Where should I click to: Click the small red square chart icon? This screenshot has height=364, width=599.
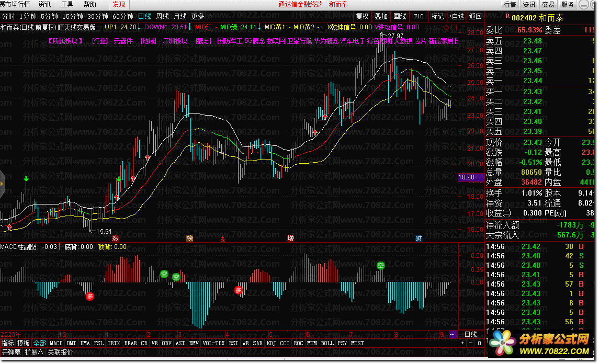click(x=454, y=28)
